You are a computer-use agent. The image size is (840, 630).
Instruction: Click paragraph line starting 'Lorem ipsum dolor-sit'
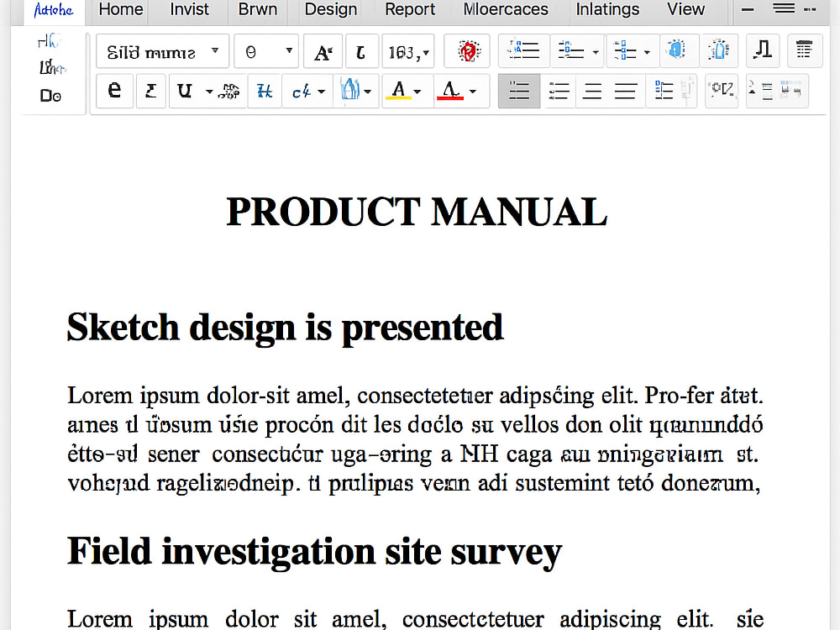click(x=415, y=396)
